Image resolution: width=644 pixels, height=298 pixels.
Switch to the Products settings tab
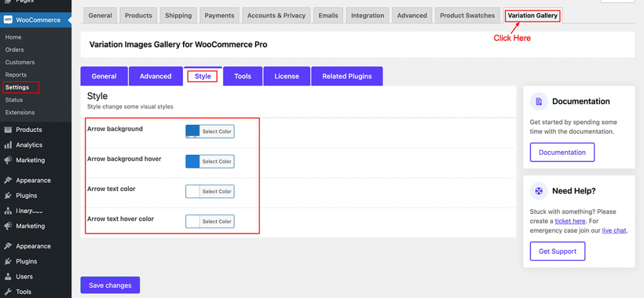point(138,16)
